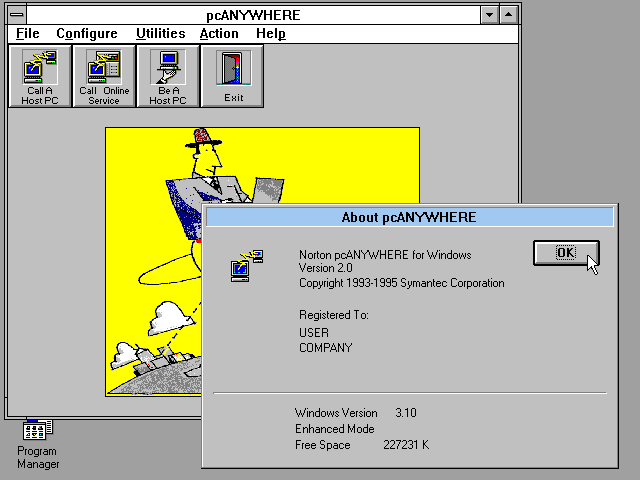This screenshot has height=480, width=640.
Task: Open the Utilities menu
Action: tap(160, 33)
